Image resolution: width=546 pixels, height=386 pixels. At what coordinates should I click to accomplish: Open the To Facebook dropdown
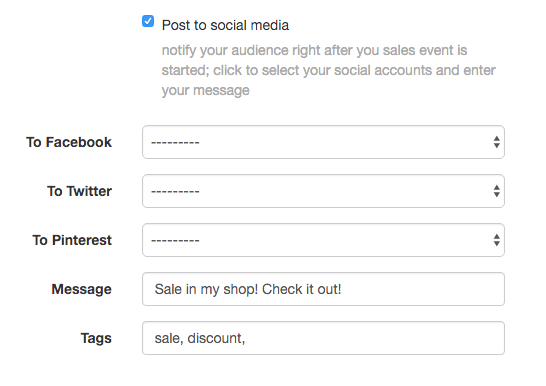(323, 142)
